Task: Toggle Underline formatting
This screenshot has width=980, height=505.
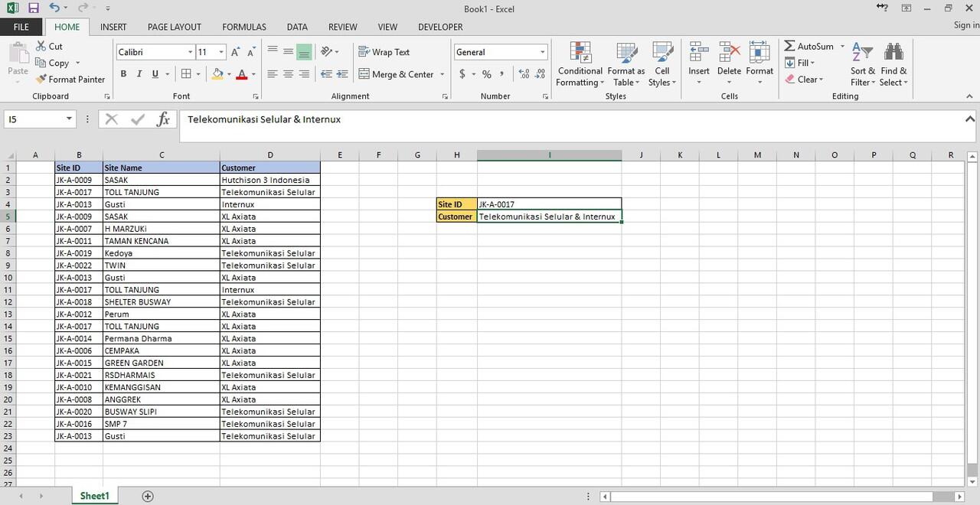Action: coord(155,74)
